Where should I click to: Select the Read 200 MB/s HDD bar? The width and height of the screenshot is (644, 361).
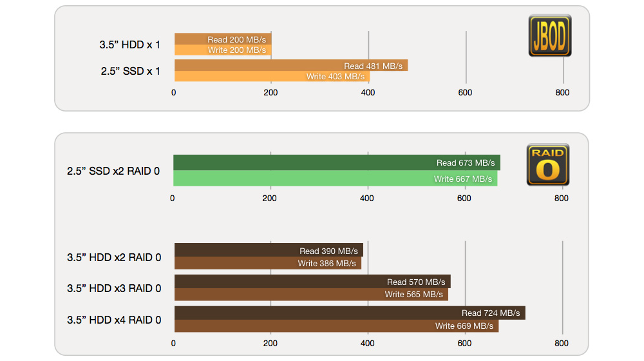222,39
